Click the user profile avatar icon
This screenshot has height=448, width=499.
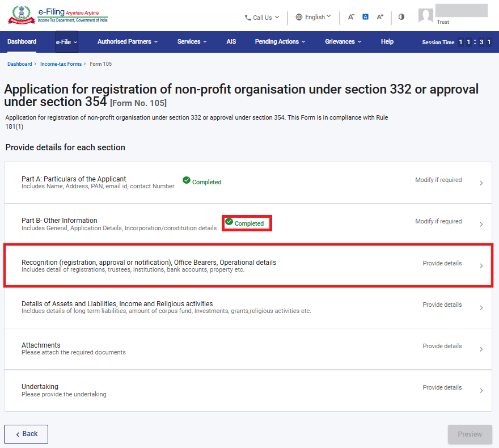[x=425, y=15]
